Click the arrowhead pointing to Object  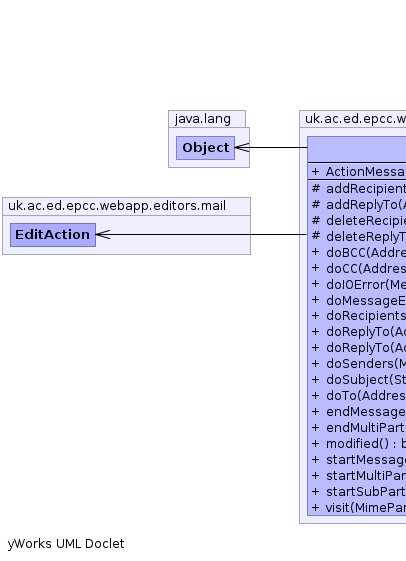click(x=242, y=147)
